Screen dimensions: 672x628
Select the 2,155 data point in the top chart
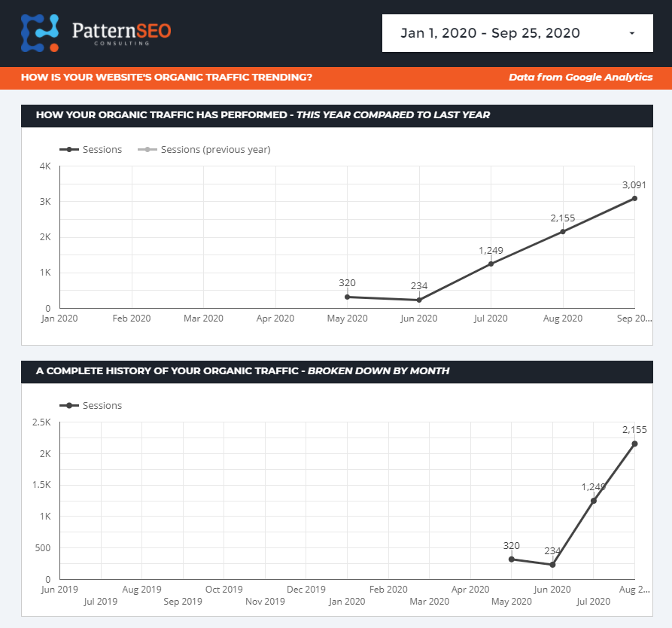pos(563,231)
